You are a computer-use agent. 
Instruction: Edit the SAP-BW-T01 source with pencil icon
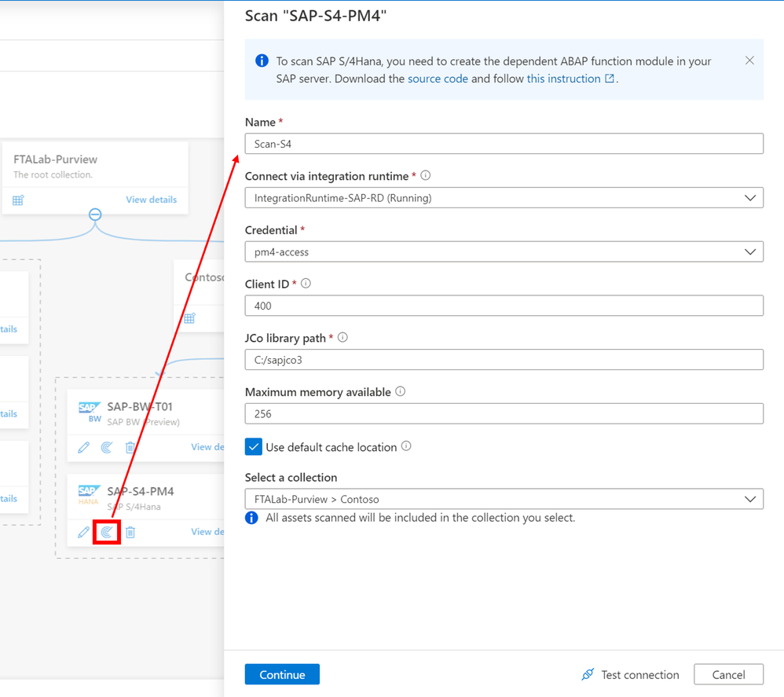83,447
